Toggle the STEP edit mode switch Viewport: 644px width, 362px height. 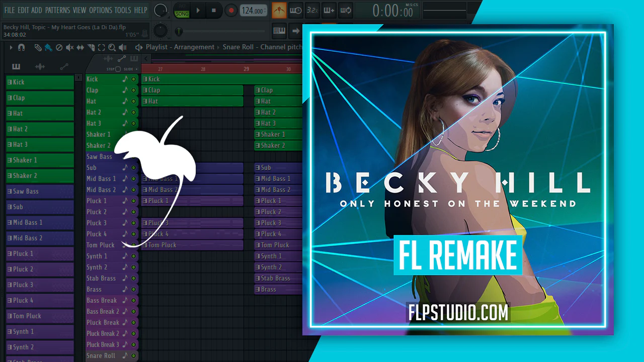coord(118,69)
